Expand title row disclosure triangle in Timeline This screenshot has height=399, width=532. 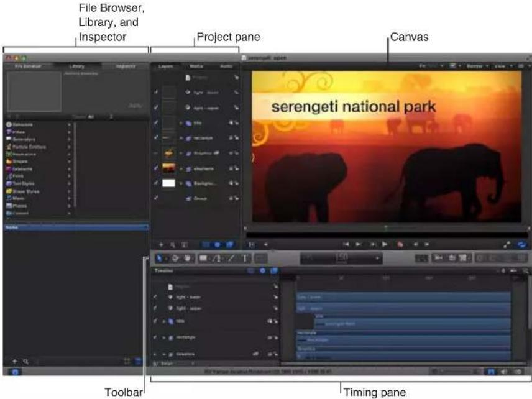(164, 321)
